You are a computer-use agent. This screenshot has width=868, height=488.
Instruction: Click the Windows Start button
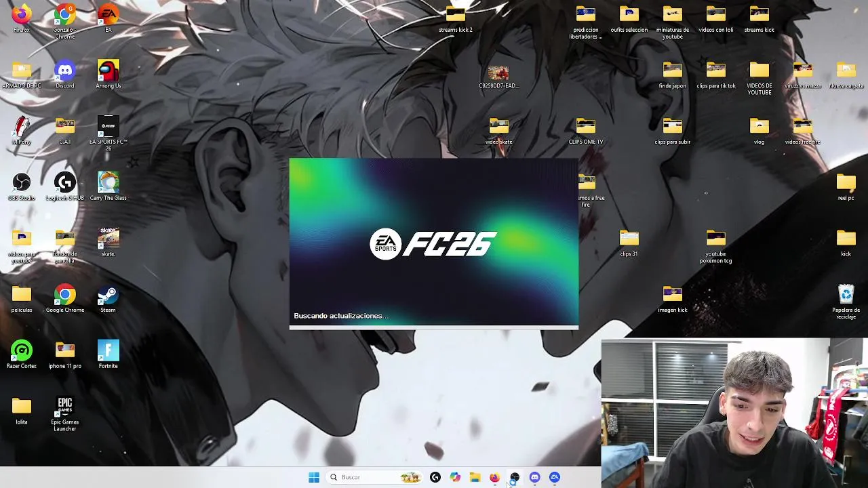(314, 477)
